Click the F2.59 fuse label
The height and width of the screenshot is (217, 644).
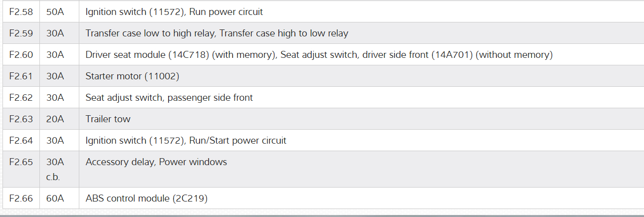point(21,33)
